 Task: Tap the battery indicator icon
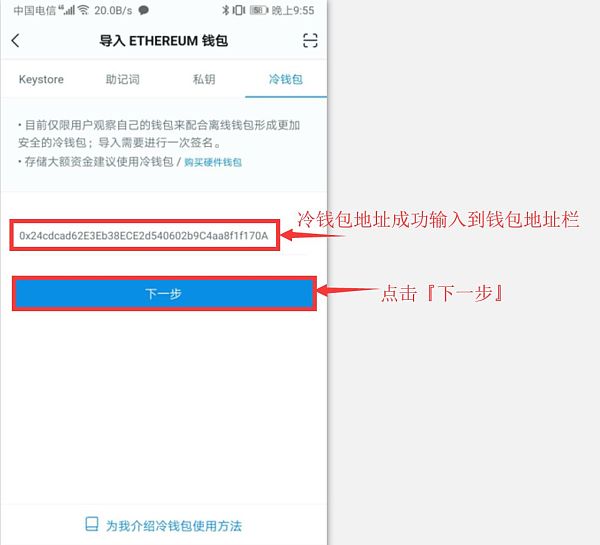point(259,10)
